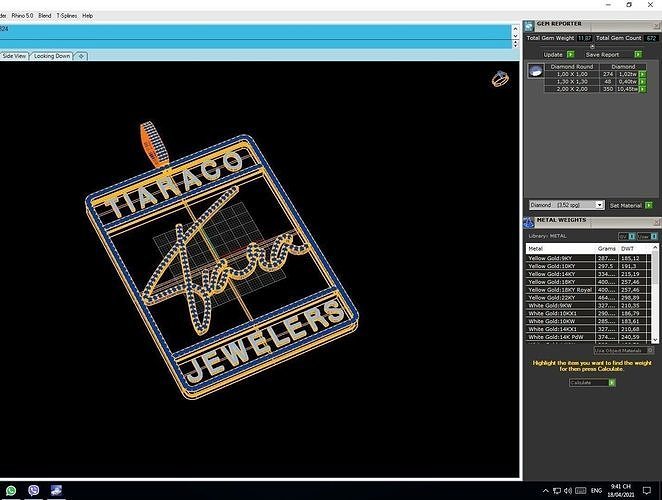Toggle the Use Object Materials option
Viewport: 662px width, 500px height.
[624, 351]
